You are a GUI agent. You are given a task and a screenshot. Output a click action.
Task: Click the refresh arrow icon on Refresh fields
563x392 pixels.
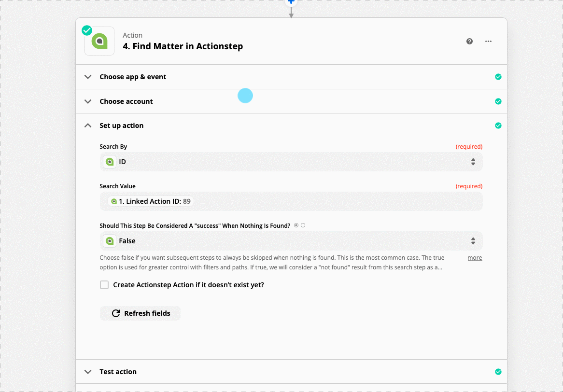[x=115, y=313]
